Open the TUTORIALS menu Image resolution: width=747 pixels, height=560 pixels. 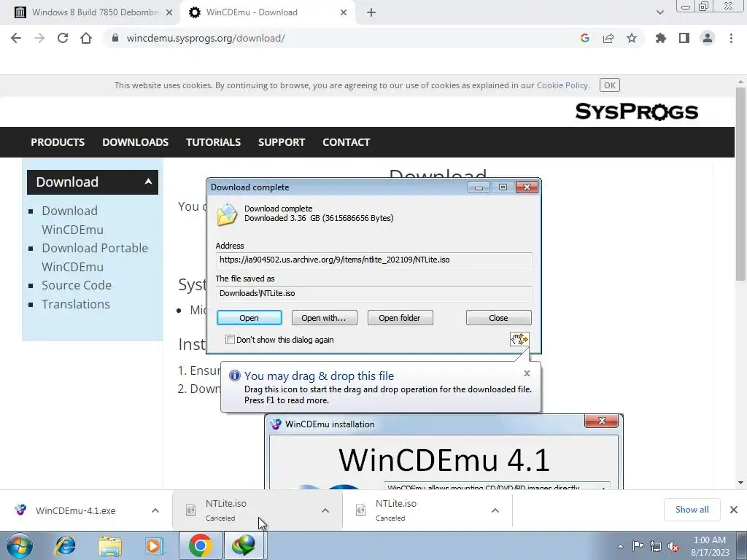tap(213, 142)
